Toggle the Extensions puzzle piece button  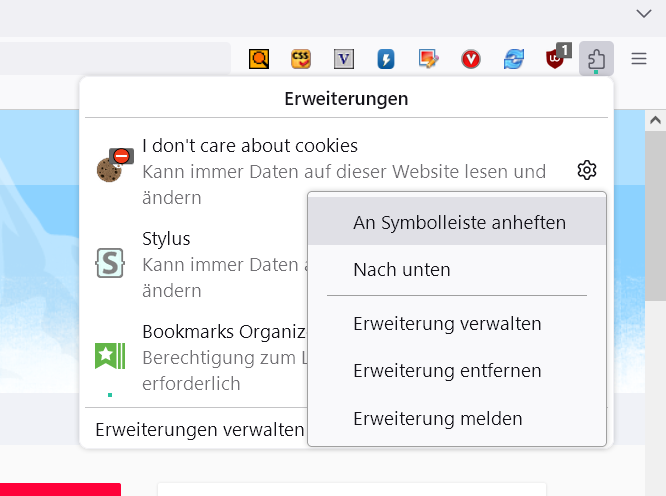tap(596, 59)
